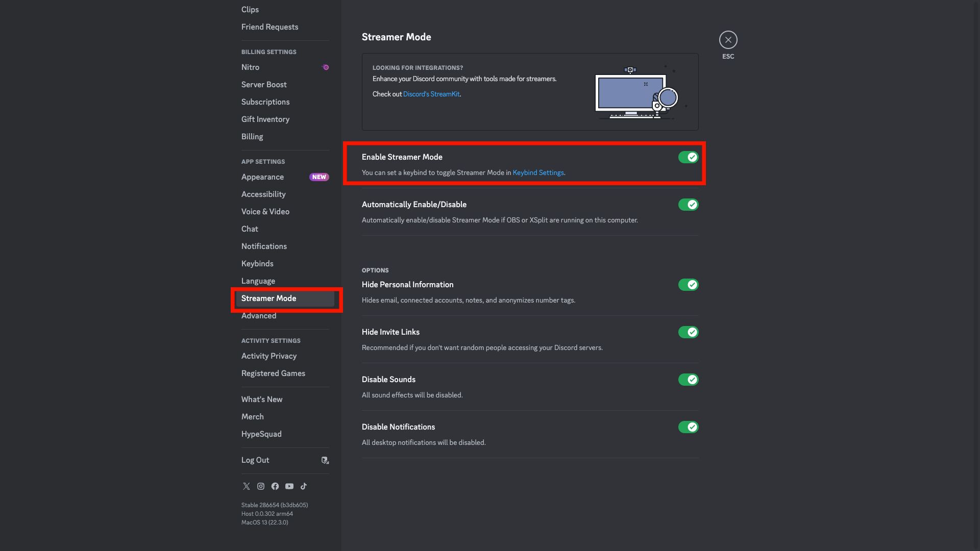Switch to Voice & Video settings
The image size is (980, 551).
[x=265, y=211]
